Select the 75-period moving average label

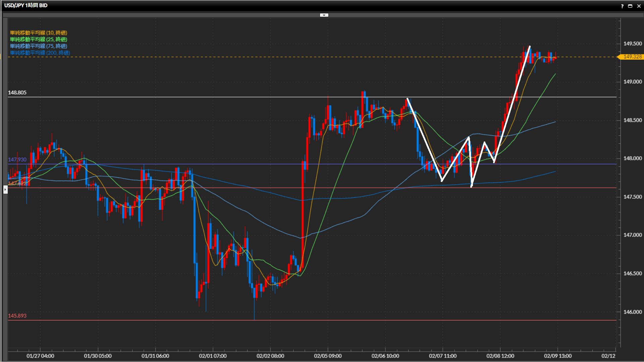pos(39,46)
